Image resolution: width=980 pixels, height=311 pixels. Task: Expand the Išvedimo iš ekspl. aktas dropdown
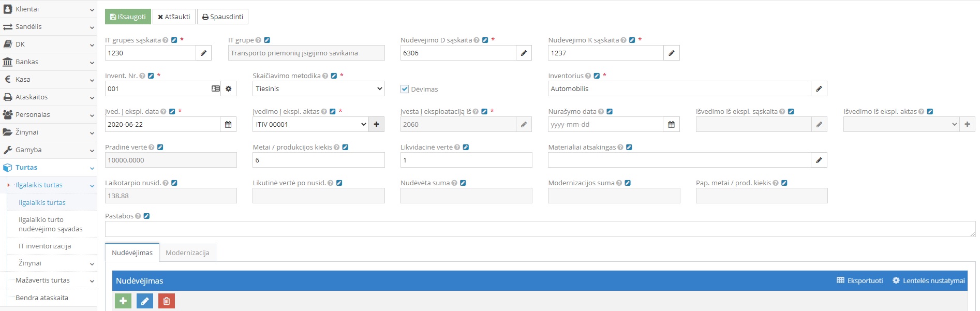pos(901,125)
